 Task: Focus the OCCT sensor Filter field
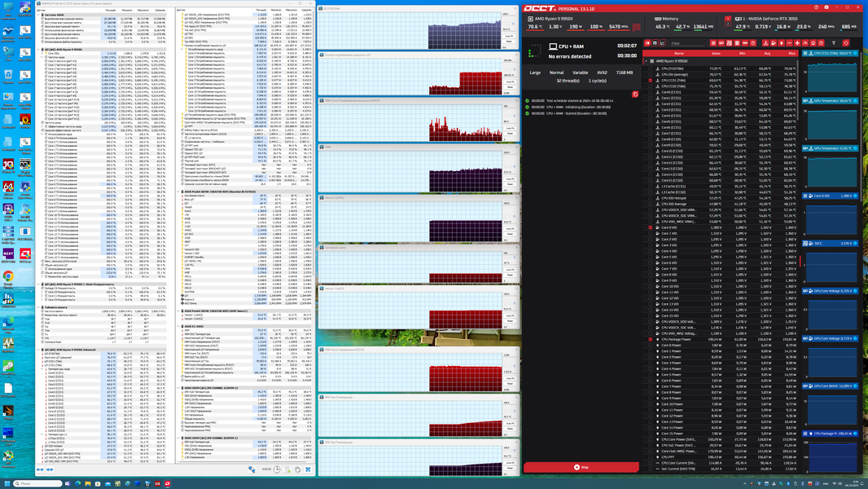coord(687,43)
